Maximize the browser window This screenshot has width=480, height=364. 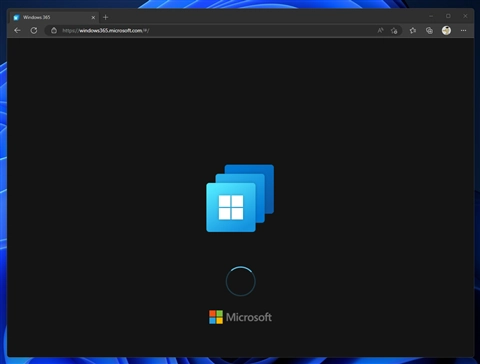click(x=448, y=16)
